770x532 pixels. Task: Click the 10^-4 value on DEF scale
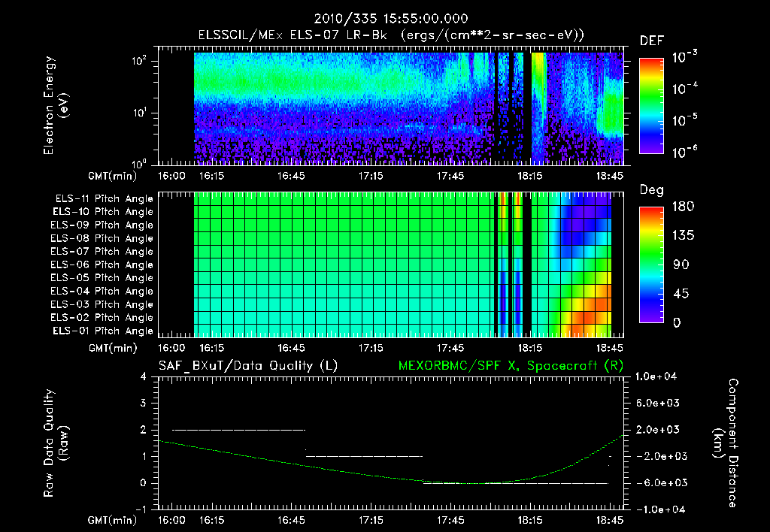684,89
